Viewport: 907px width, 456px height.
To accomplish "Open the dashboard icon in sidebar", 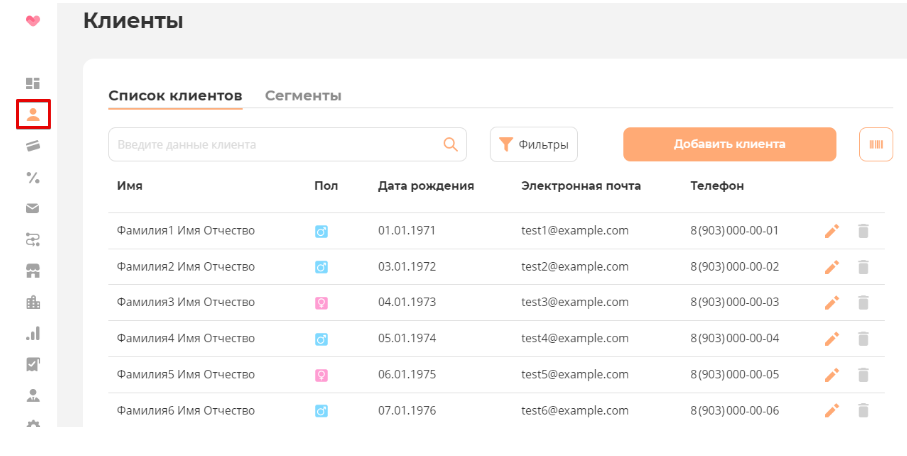I will click(x=33, y=83).
